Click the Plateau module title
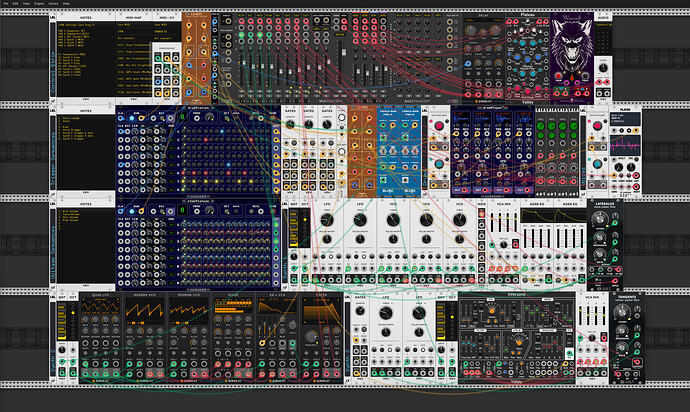The width and height of the screenshot is (690, 412). (x=528, y=15)
